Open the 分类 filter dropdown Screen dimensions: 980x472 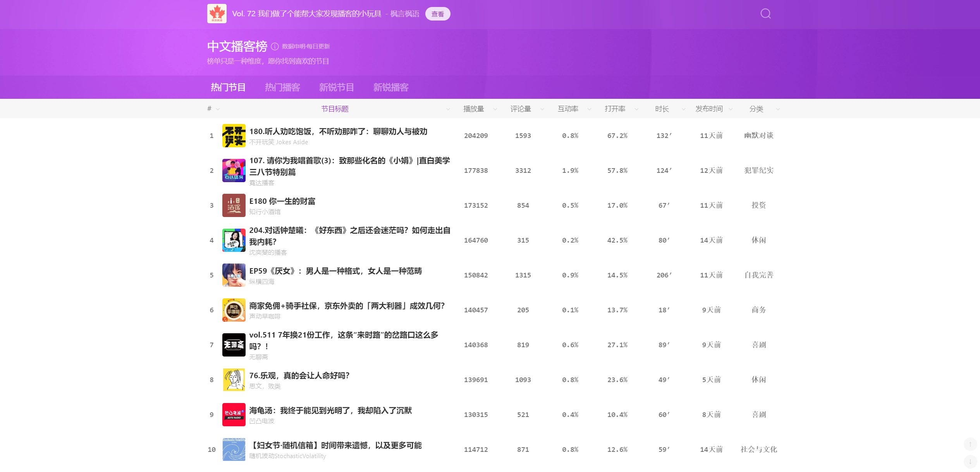(778, 109)
